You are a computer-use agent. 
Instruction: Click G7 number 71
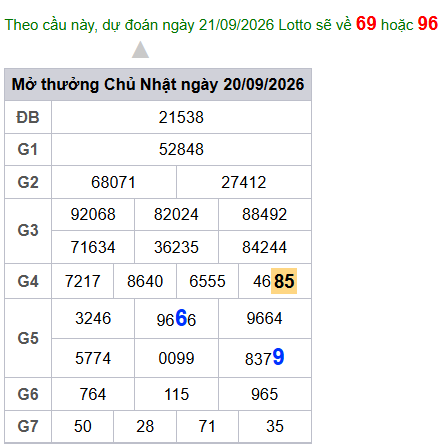pyautogui.click(x=207, y=426)
